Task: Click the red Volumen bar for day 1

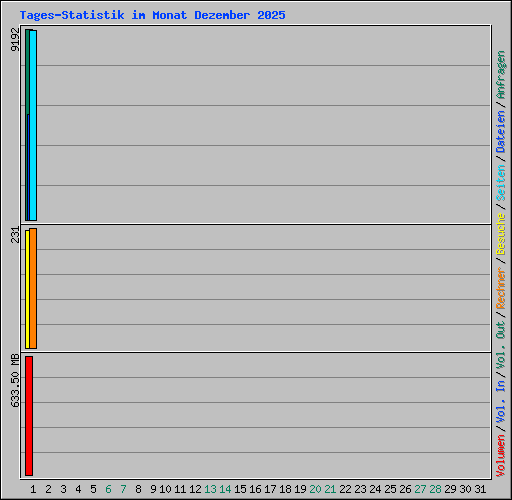Action: pyautogui.click(x=29, y=416)
